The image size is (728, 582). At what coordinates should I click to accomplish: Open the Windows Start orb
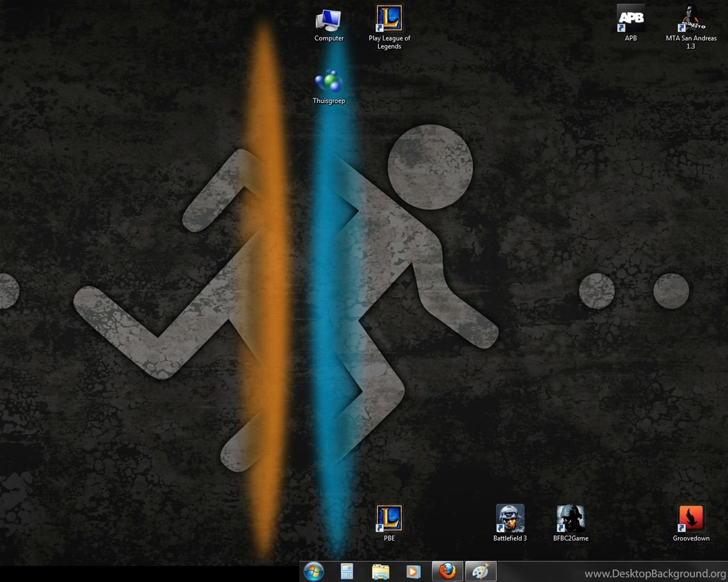pyautogui.click(x=314, y=571)
